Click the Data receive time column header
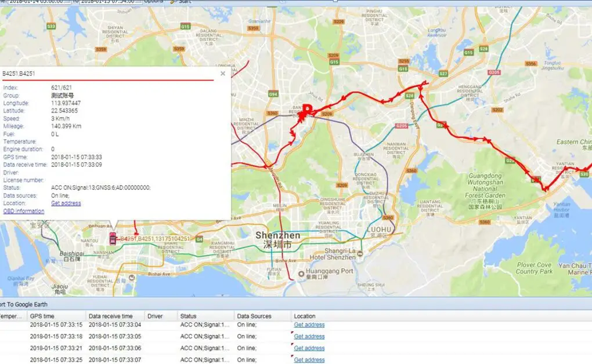This screenshot has height=364, width=592. pyautogui.click(x=110, y=316)
